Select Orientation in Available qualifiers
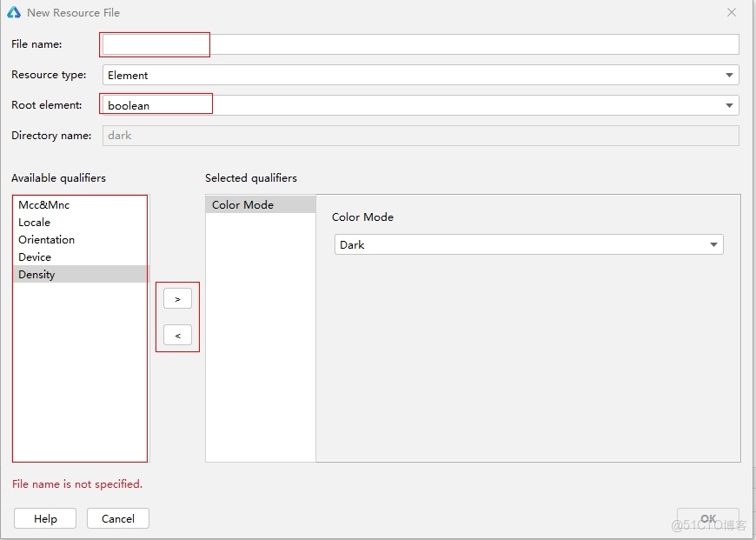The width and height of the screenshot is (756, 540). tap(81, 239)
